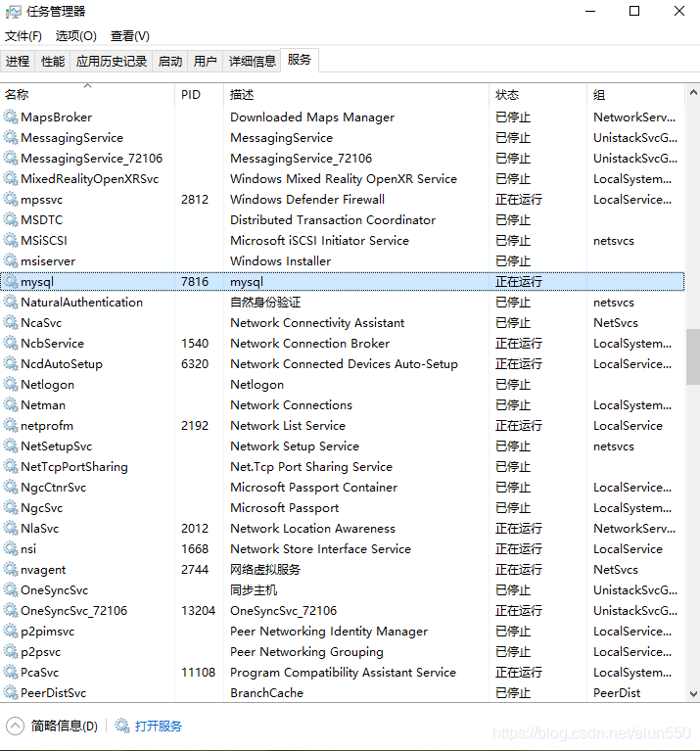Sort by the PID column header
The image size is (700, 751).
199,94
